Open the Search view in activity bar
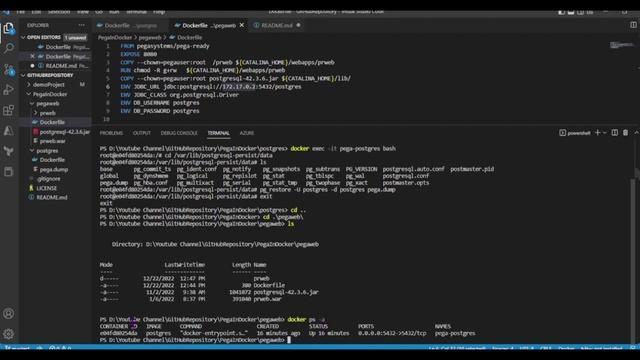 click(x=9, y=49)
